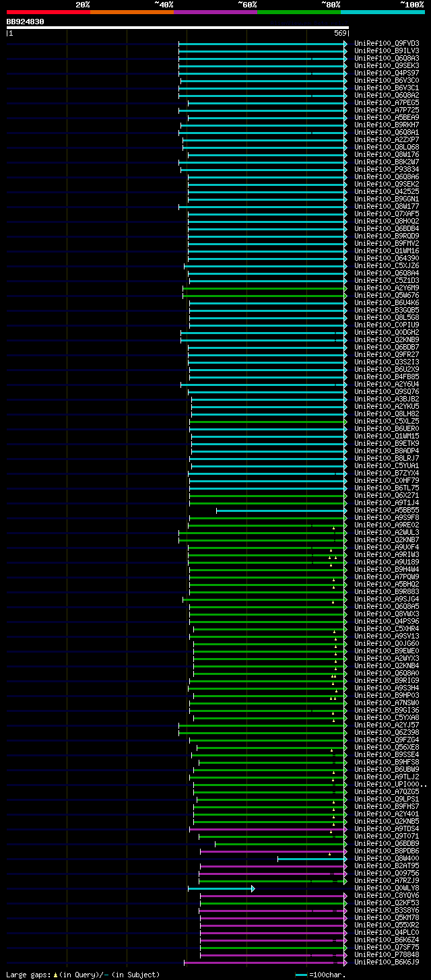
Task: Select the UniRef100_A5BEA9 label
Action: pos(387,118)
